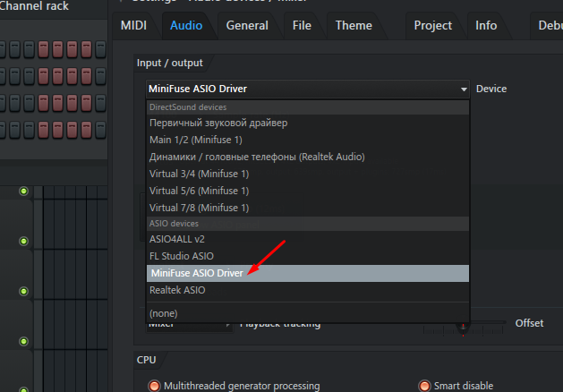
Task: Select Virtual 7/8 (Minifuse 1) output
Action: (307, 208)
